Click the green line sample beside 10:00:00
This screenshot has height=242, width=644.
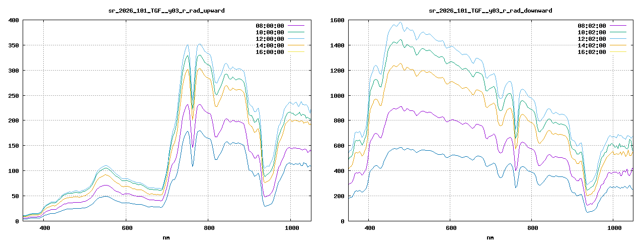click(x=296, y=32)
